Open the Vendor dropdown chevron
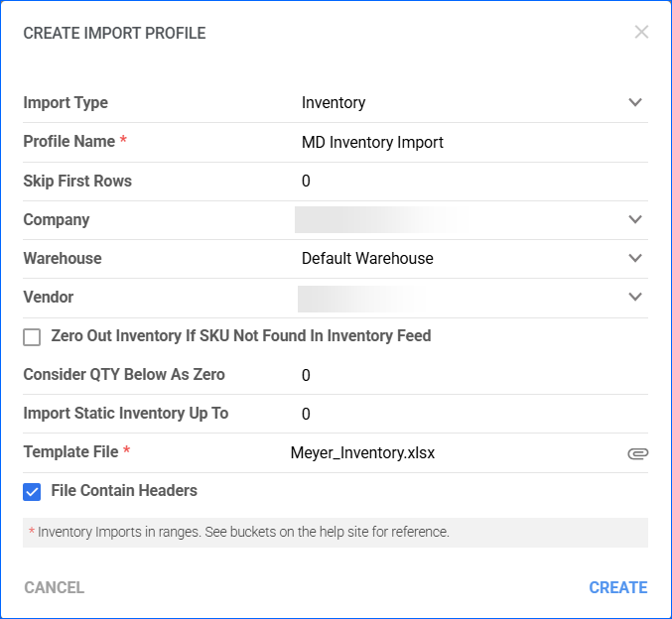This screenshot has height=619, width=672. 635,297
